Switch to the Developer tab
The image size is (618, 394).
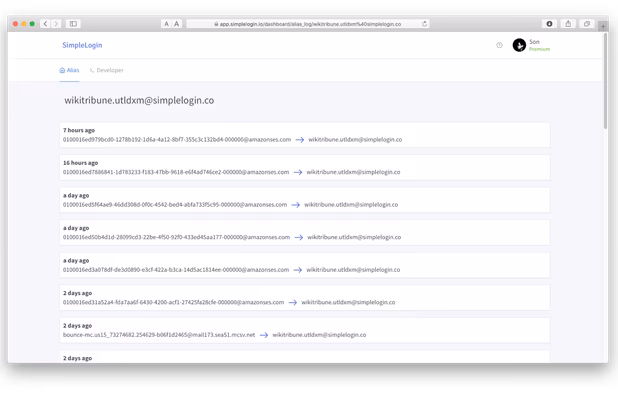coord(106,70)
